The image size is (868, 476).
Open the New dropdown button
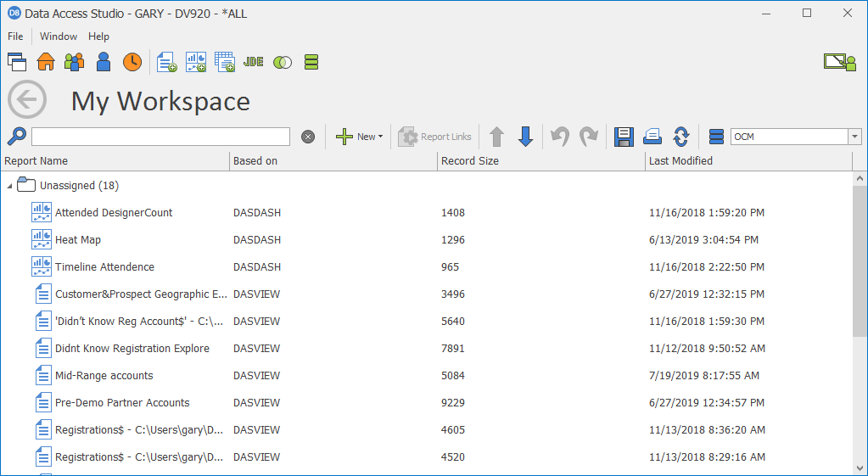tap(359, 137)
